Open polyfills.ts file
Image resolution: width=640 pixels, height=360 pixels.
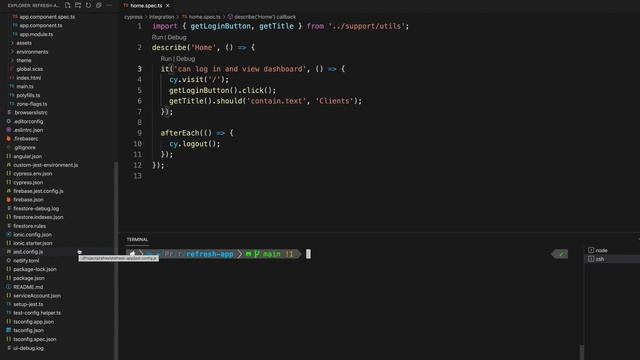28,95
